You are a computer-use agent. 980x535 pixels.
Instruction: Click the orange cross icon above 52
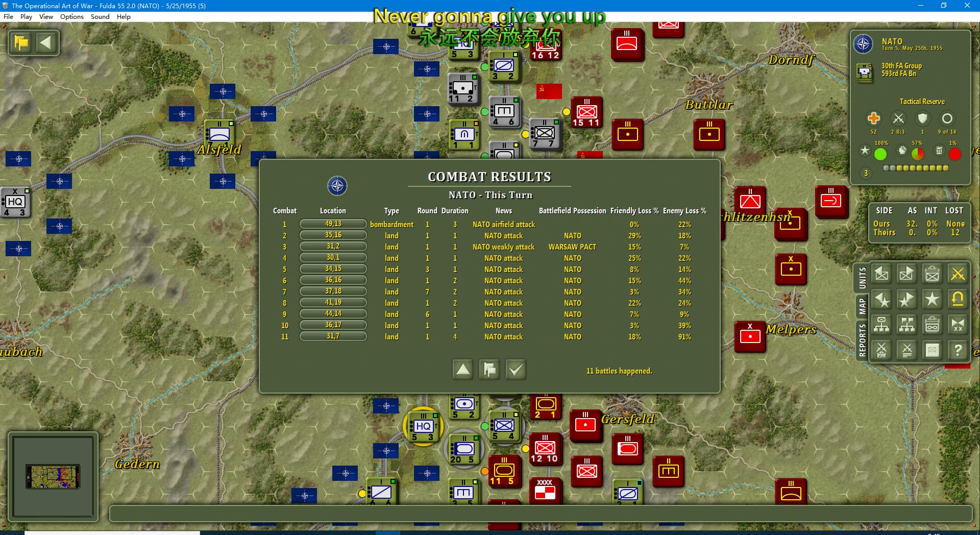tap(873, 118)
